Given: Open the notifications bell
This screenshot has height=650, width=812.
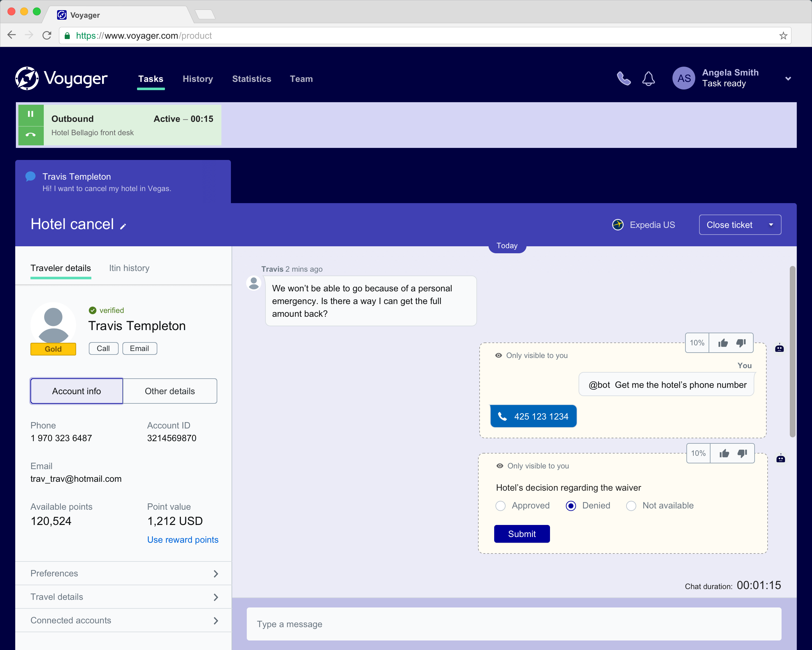Looking at the screenshot, I should 648,79.
